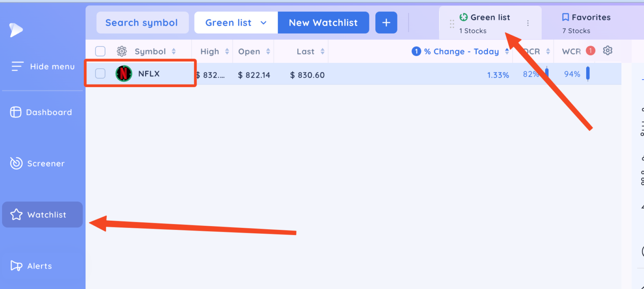Click the Watchlist star icon
The height and width of the screenshot is (289, 644).
[16, 214]
